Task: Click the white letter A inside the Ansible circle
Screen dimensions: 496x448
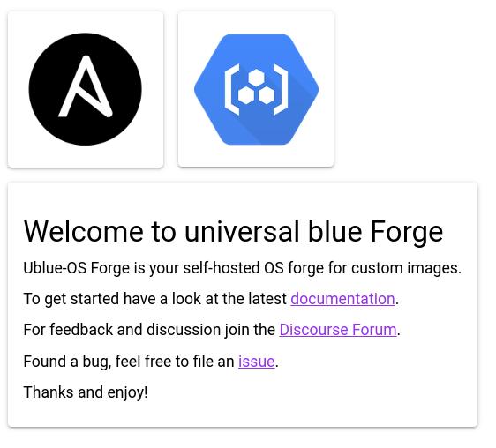Action: (x=86, y=86)
